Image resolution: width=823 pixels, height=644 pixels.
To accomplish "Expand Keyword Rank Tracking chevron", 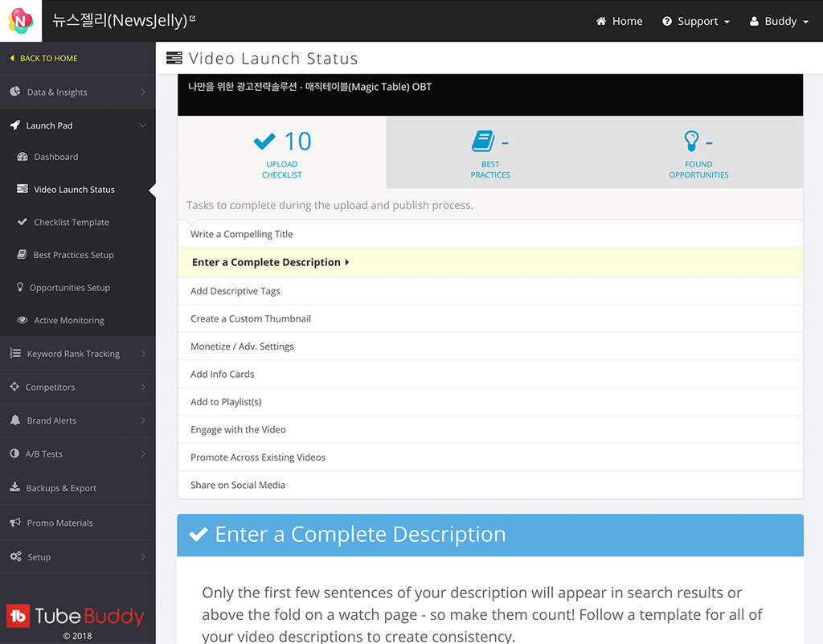I will coord(143,354).
